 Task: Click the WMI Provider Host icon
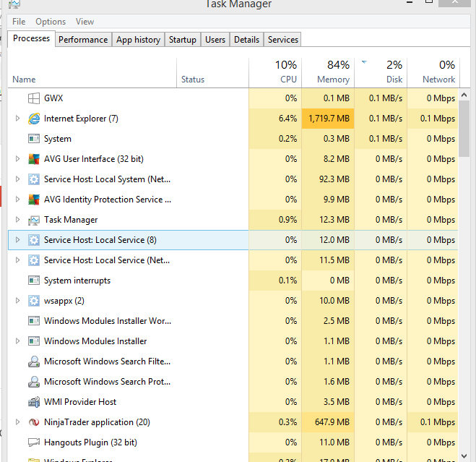33,402
